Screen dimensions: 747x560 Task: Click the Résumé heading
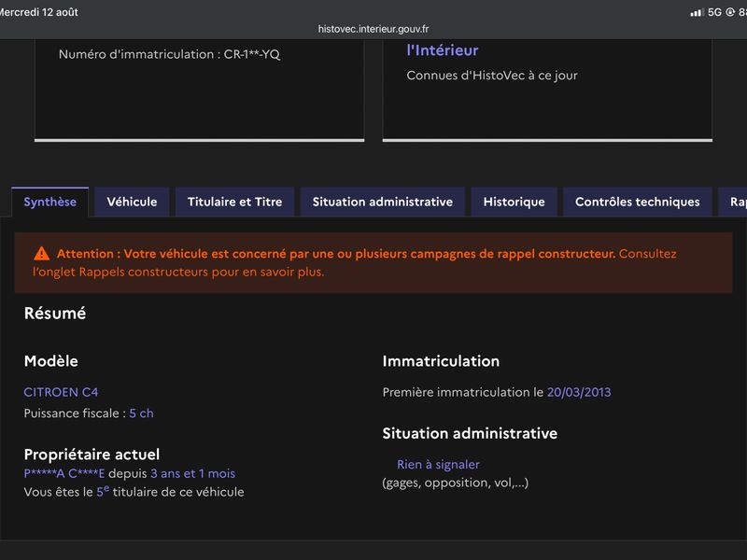click(55, 314)
